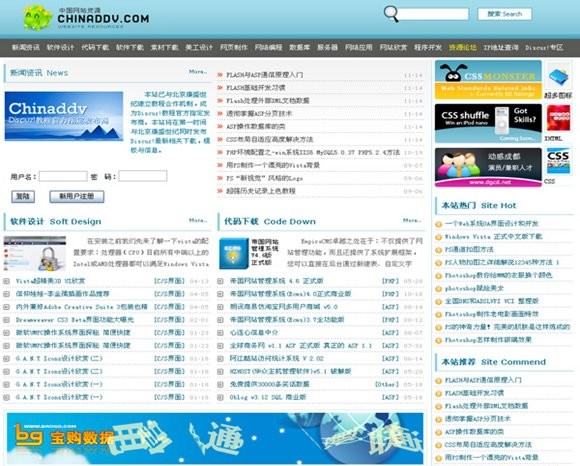This screenshot has height=466, width=580.
Task: Open 新闻资讯 in the navigation bar
Action: coord(26,47)
